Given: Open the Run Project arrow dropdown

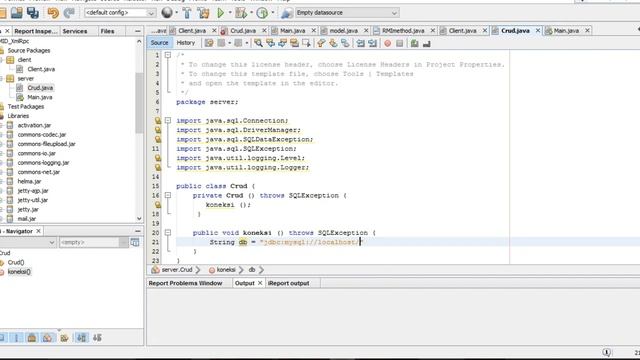Looking at the screenshot, I should click(x=230, y=13).
